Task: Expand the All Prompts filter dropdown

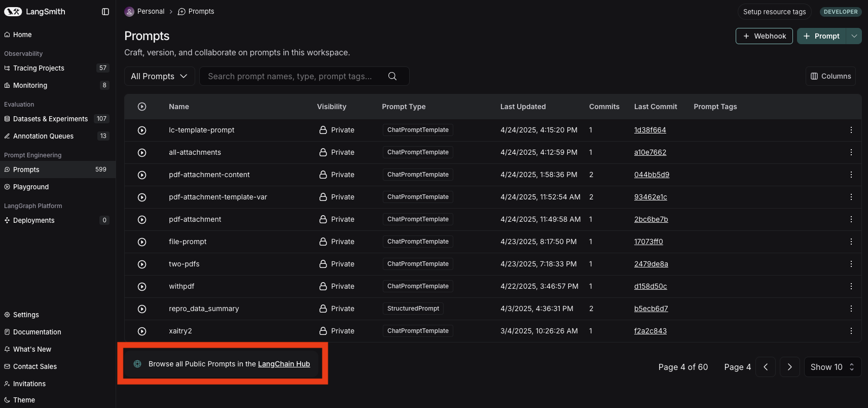Action: pos(159,76)
